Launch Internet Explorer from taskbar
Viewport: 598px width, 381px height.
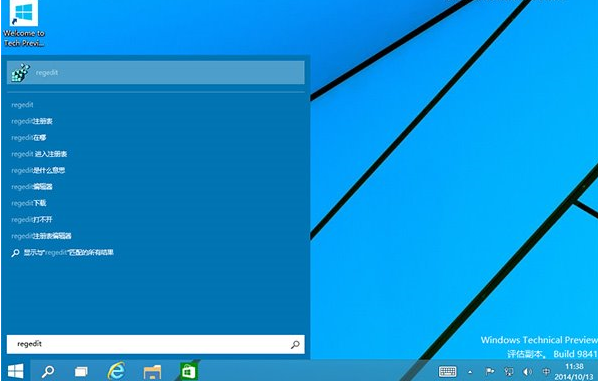coord(116,371)
